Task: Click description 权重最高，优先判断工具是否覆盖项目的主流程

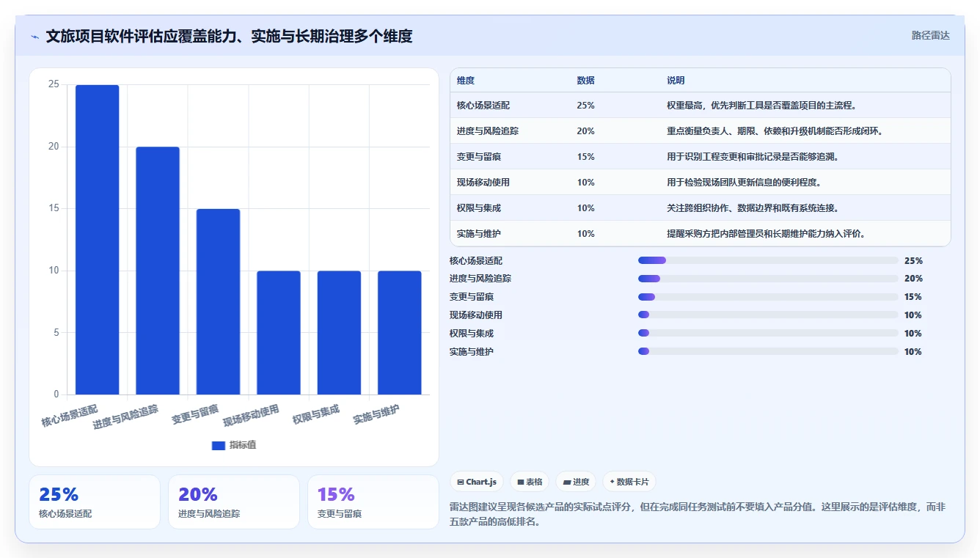Action: (x=761, y=106)
